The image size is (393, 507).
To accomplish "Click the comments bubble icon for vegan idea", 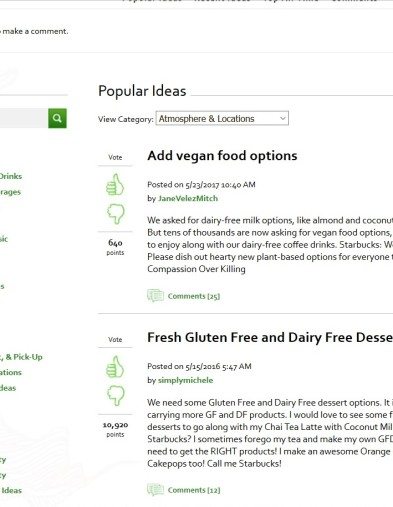I will click(155, 295).
